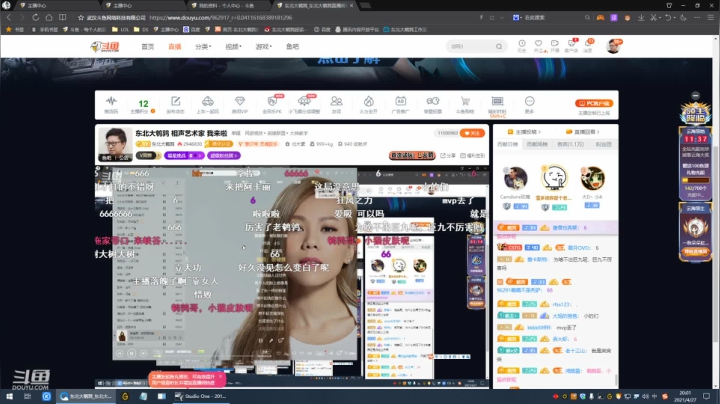
Task: Switch to 贡献日榜 daily ranking tab
Action: tap(507, 144)
